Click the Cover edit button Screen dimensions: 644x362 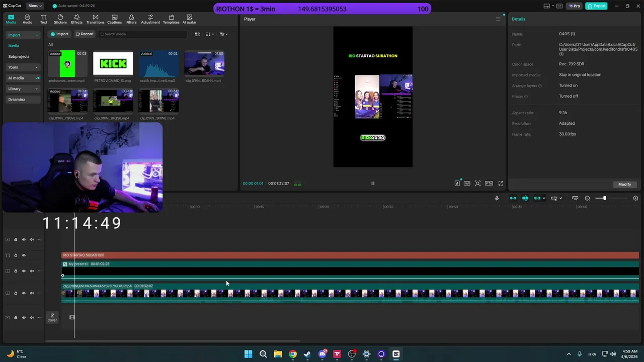click(52, 317)
